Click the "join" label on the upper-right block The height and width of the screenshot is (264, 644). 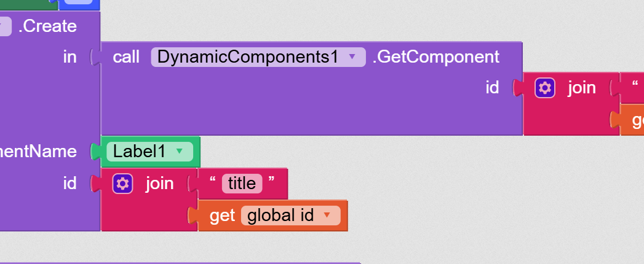pos(582,88)
